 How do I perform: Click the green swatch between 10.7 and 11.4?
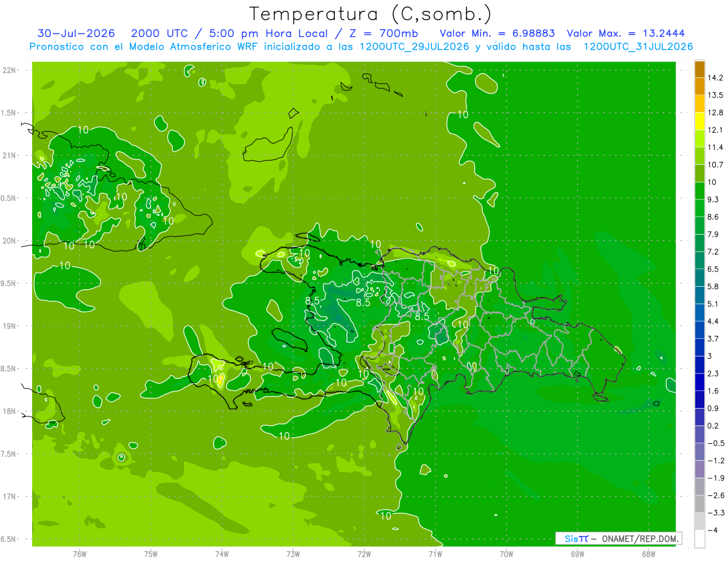699,156
